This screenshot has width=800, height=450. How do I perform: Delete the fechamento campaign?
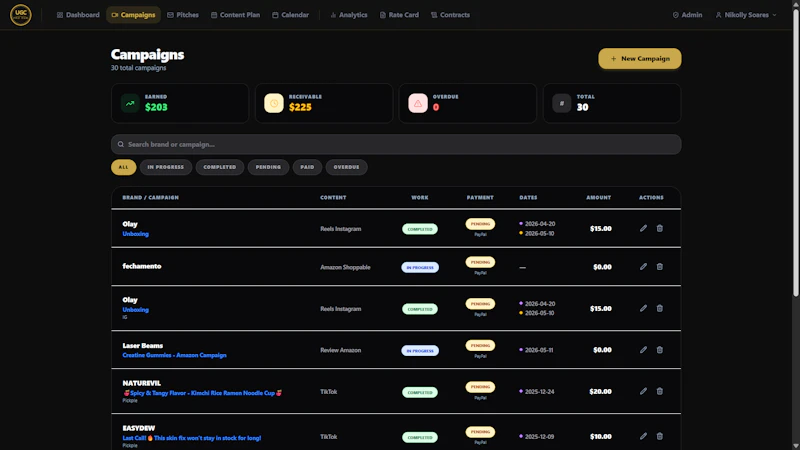coord(660,267)
